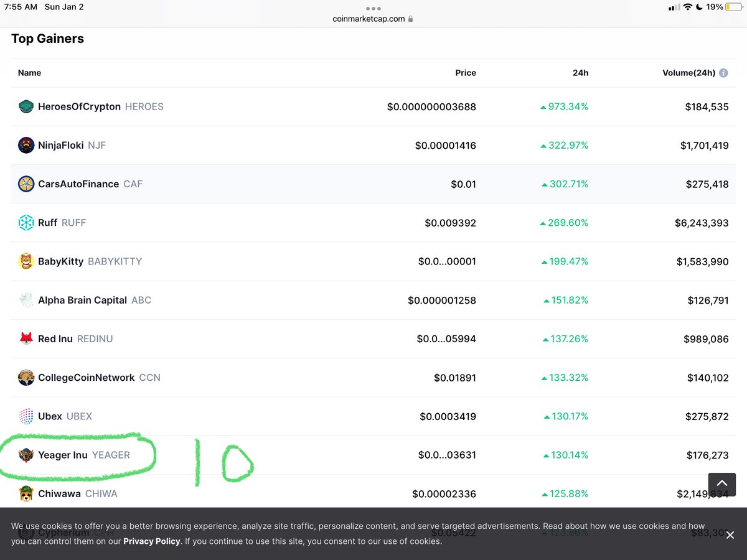Open HeroesOfCrypton coin page
The image size is (747, 560).
[79, 106]
